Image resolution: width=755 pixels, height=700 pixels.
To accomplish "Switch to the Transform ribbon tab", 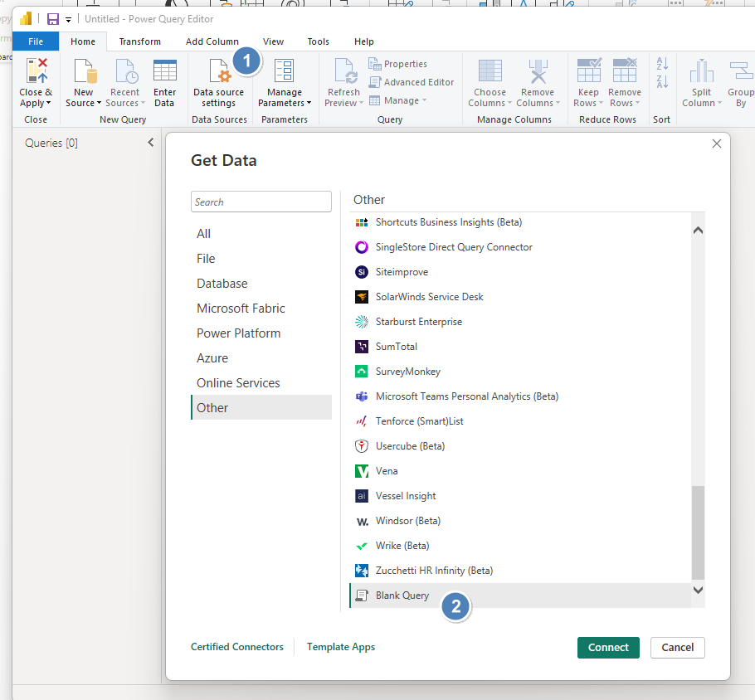I will click(139, 41).
